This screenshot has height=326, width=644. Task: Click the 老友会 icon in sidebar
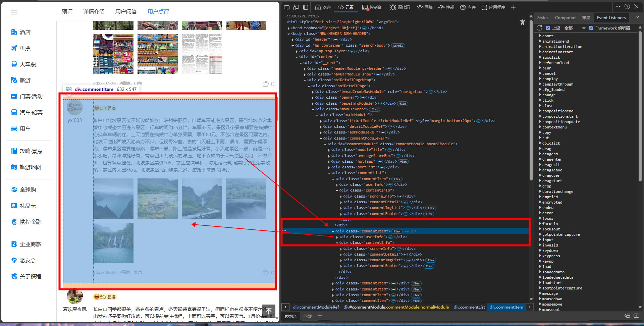14,261
